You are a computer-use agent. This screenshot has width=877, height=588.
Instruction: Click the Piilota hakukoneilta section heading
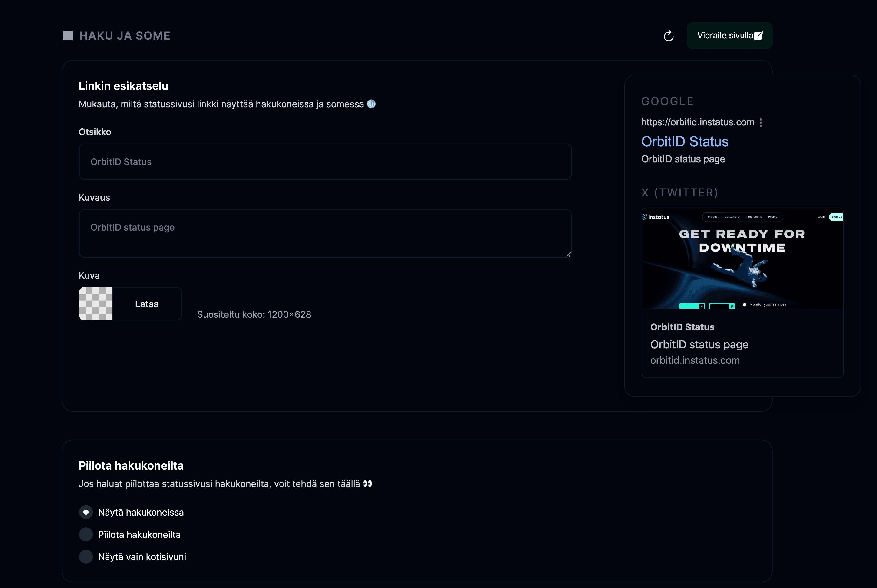coord(131,466)
